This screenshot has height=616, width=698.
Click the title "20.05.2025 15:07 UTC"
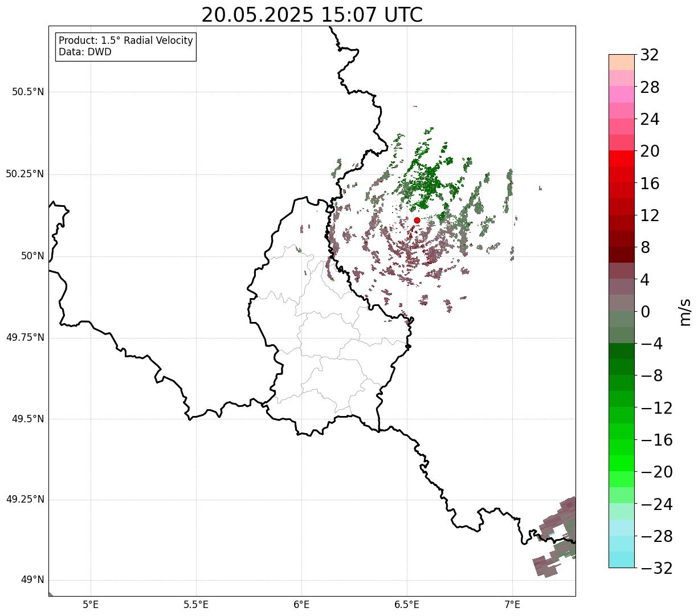(x=312, y=15)
